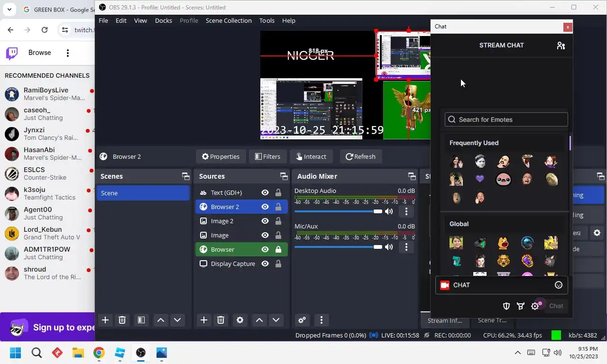Toggle the eye icon for Image source

[265, 235]
